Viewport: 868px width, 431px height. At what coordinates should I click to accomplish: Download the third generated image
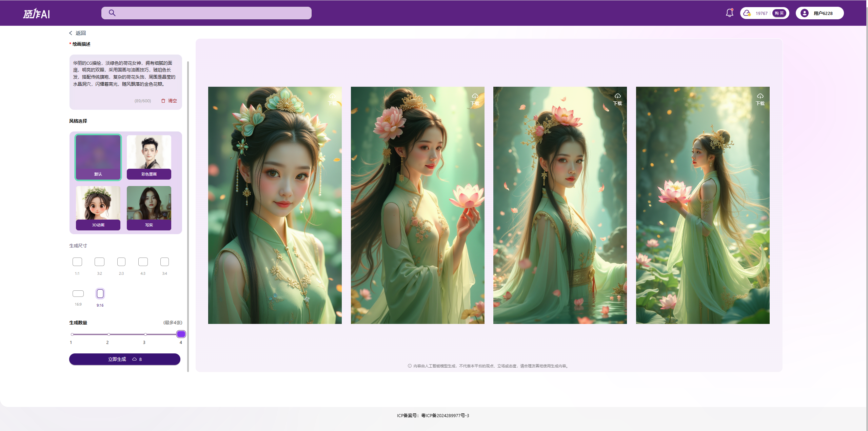tap(617, 99)
